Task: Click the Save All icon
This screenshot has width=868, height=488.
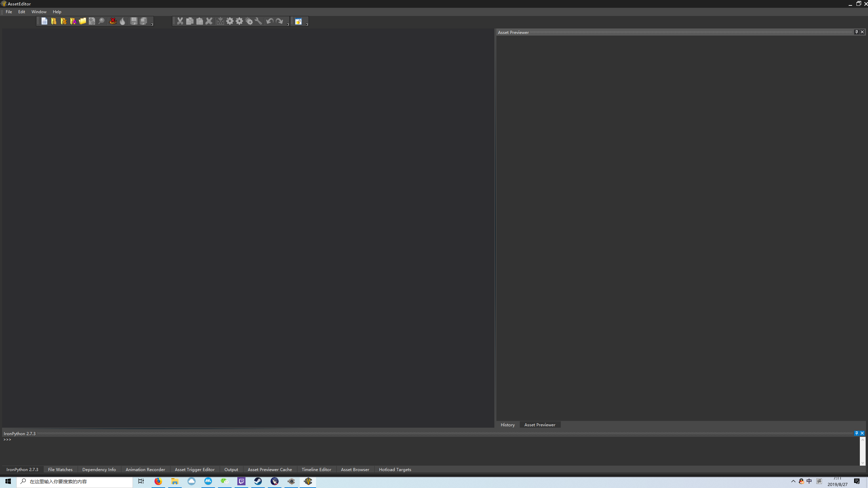Action: pos(143,21)
